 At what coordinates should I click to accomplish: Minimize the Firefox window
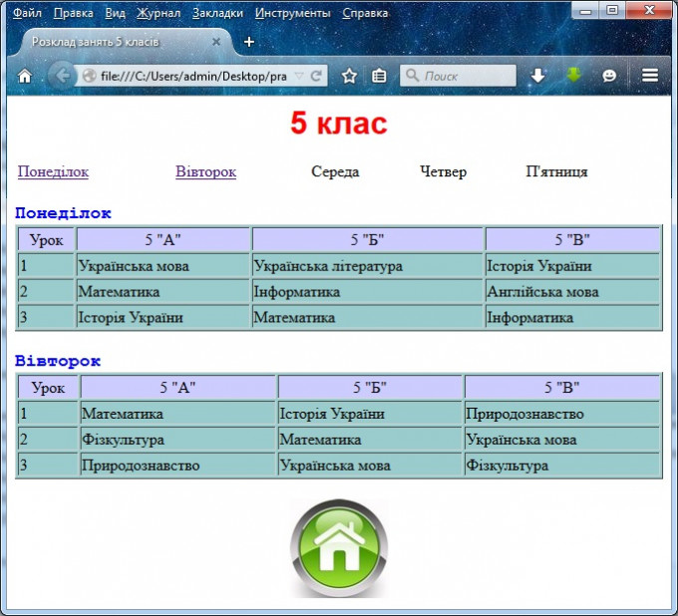point(585,10)
